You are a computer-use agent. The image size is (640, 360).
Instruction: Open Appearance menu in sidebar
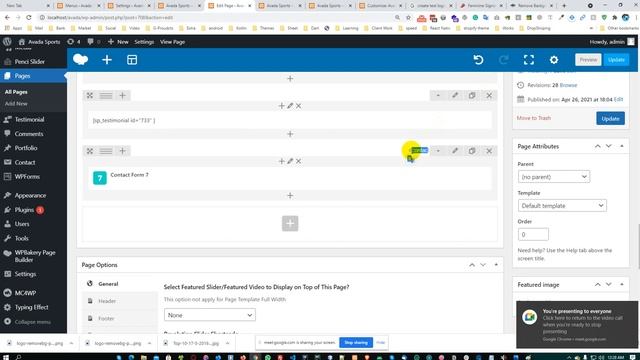(x=33, y=196)
